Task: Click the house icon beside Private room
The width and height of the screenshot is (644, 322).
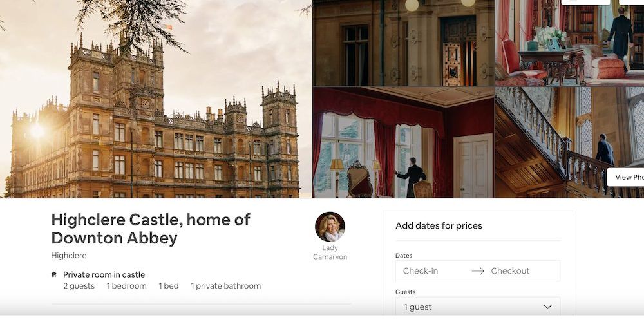Action: 54,274
